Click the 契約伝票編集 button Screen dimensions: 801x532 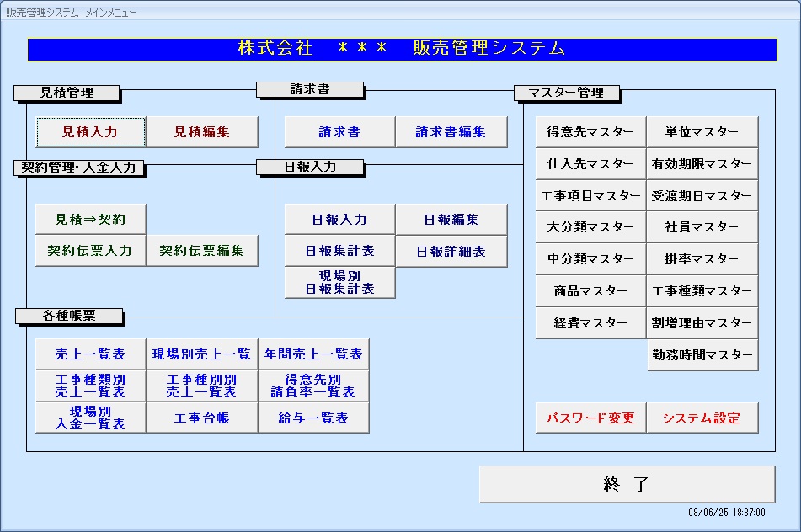pyautogui.click(x=202, y=251)
